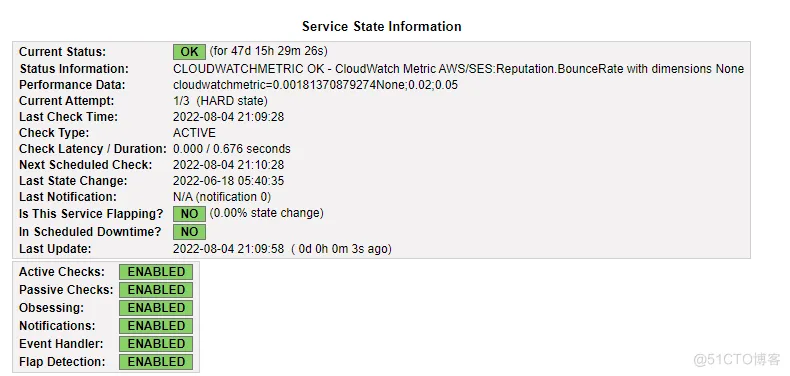Click the Check Type ACTIVE value

point(194,133)
